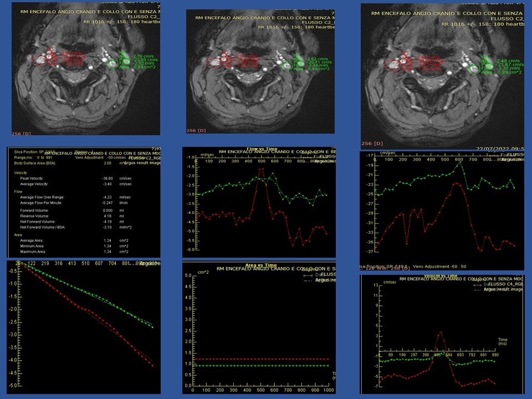Click the "Reverse Volume:" label
Image resolution: width=532 pixels, height=399 pixels.
pyautogui.click(x=34, y=216)
